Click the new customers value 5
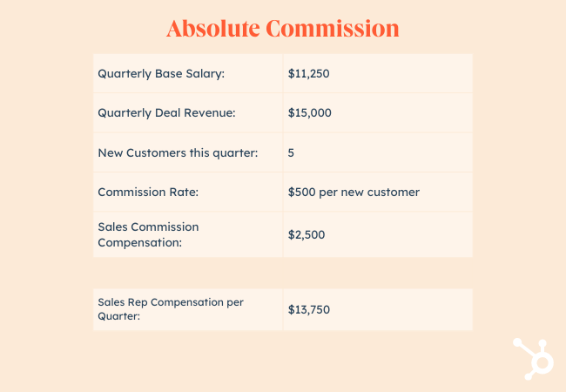Image resolution: width=566 pixels, height=392 pixels. pos(291,152)
